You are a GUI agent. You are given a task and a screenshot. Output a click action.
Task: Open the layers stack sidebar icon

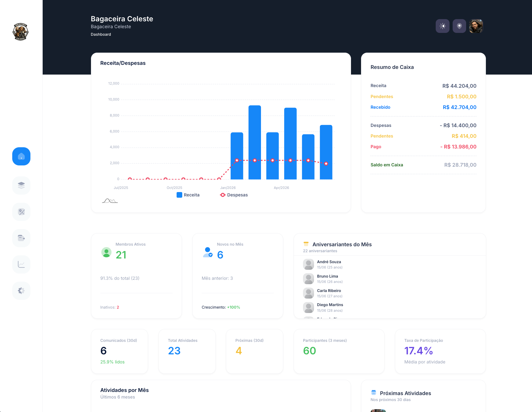[21, 185]
